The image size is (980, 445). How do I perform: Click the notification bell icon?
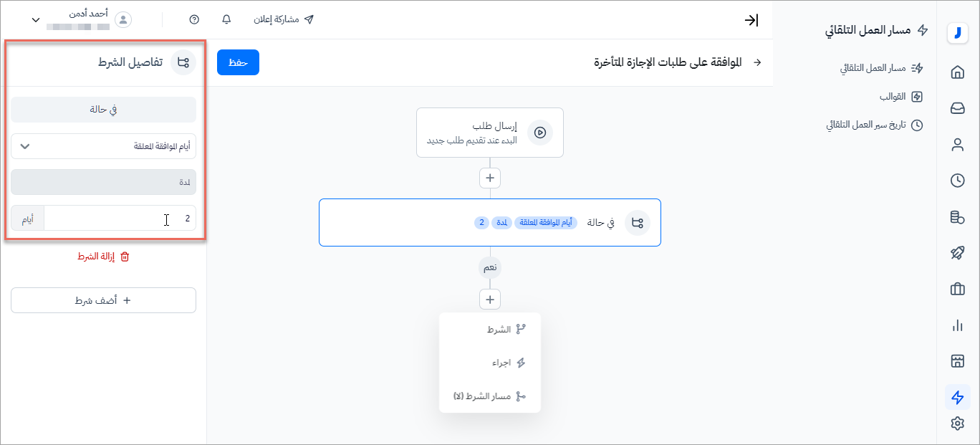coord(226,19)
